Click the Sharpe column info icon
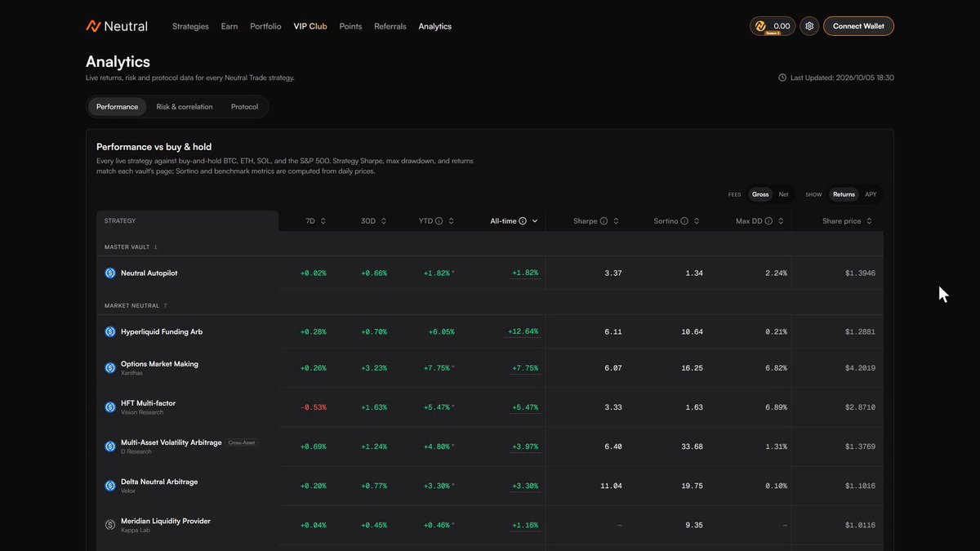Screen dimensions: 980x551 click(604, 221)
